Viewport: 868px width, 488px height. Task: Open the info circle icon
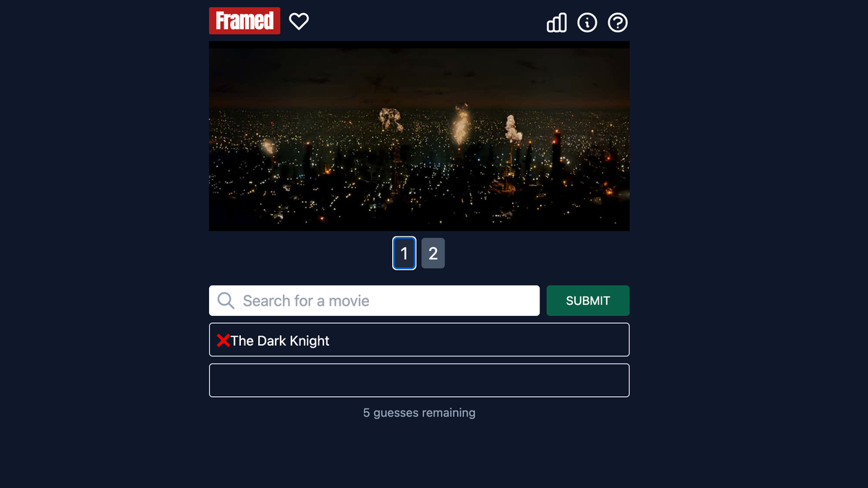[587, 23]
